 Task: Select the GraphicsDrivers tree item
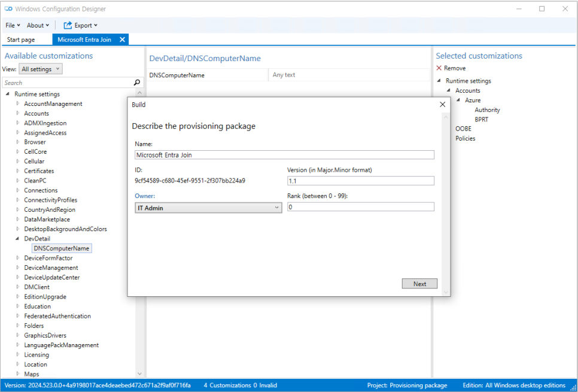point(45,335)
